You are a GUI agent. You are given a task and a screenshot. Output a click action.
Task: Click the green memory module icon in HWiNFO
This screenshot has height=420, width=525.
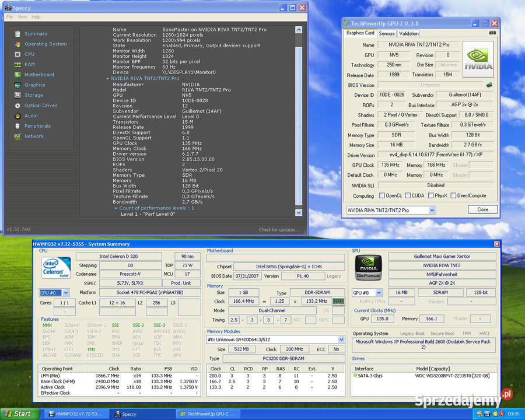coord(338,301)
